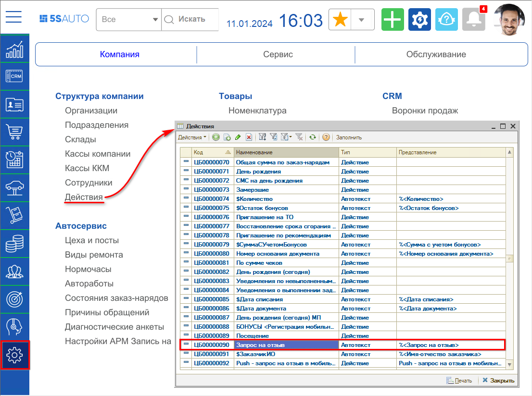Refresh the list with green arrows icon
532x396 pixels.
(x=313, y=137)
